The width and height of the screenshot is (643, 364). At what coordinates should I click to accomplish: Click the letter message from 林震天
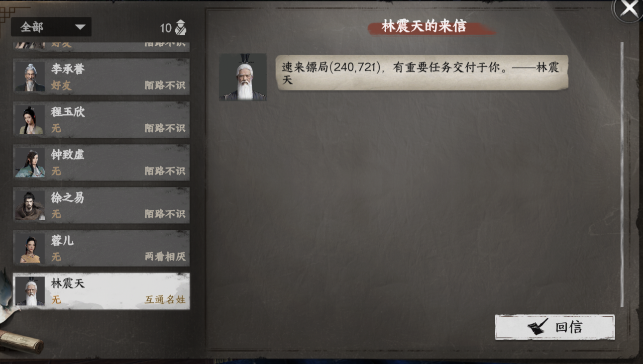422,73
